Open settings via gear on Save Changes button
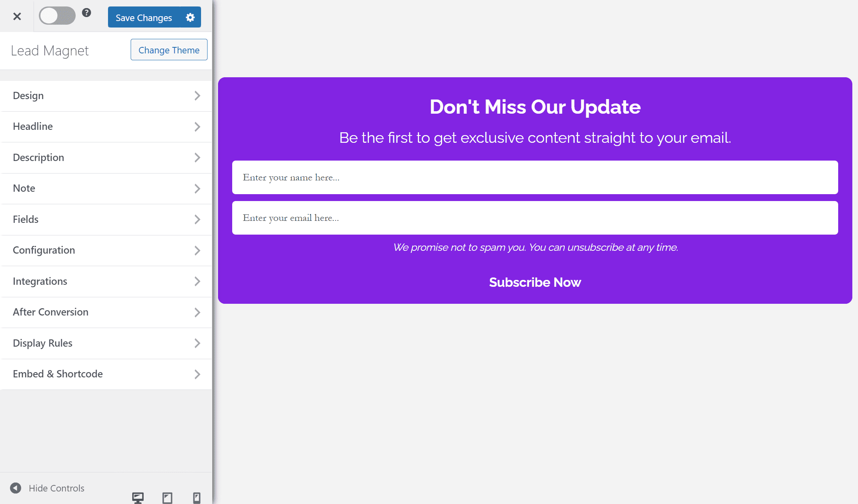 tap(190, 17)
